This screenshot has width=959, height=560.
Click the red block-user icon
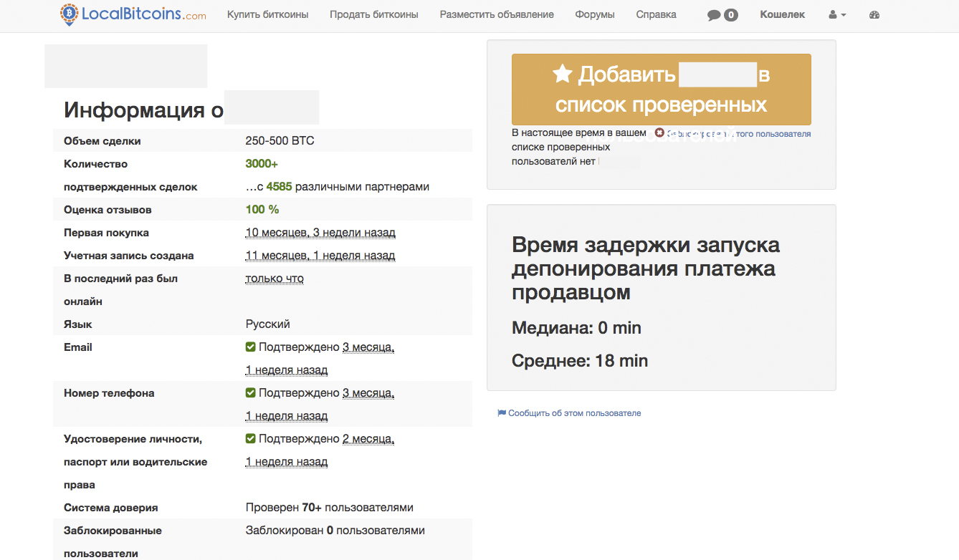(x=659, y=133)
